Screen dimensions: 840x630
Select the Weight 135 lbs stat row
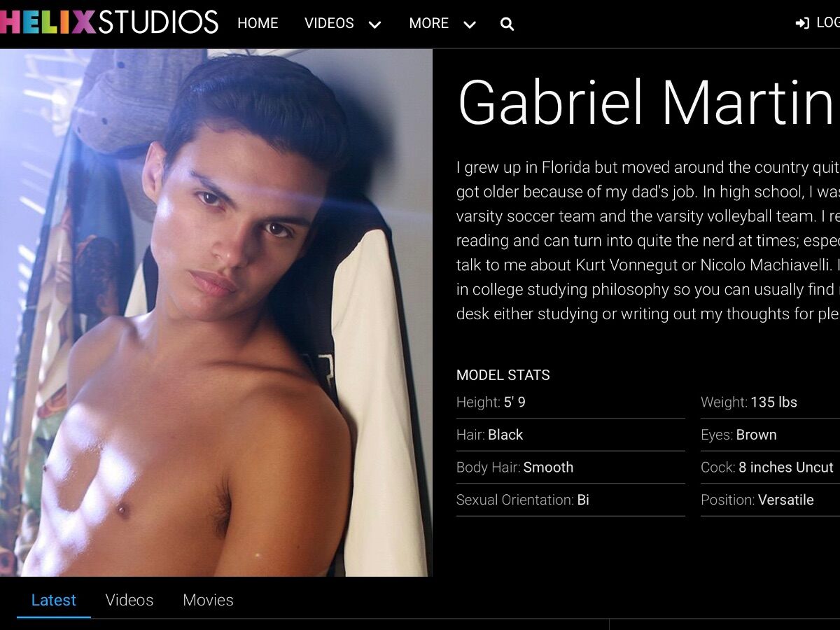[x=770, y=402]
